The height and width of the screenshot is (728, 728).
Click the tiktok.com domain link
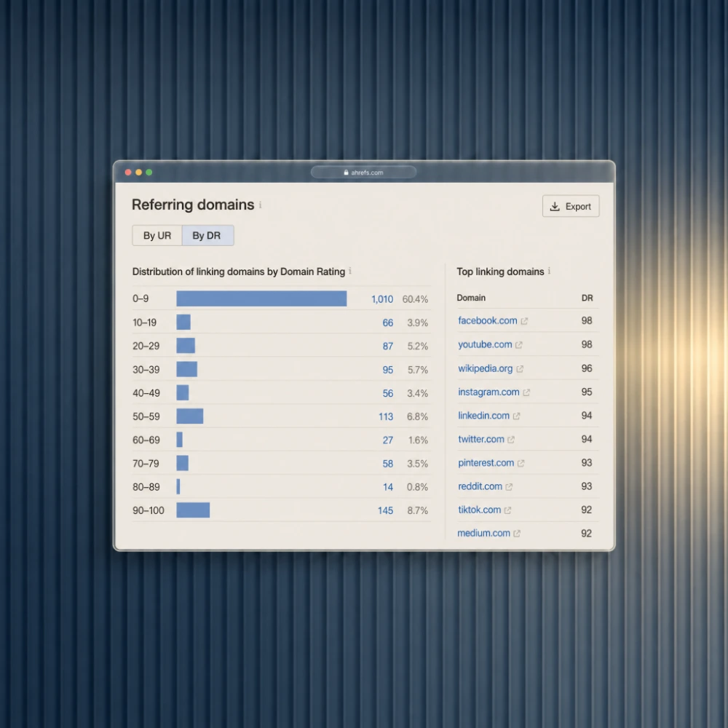pos(479,510)
